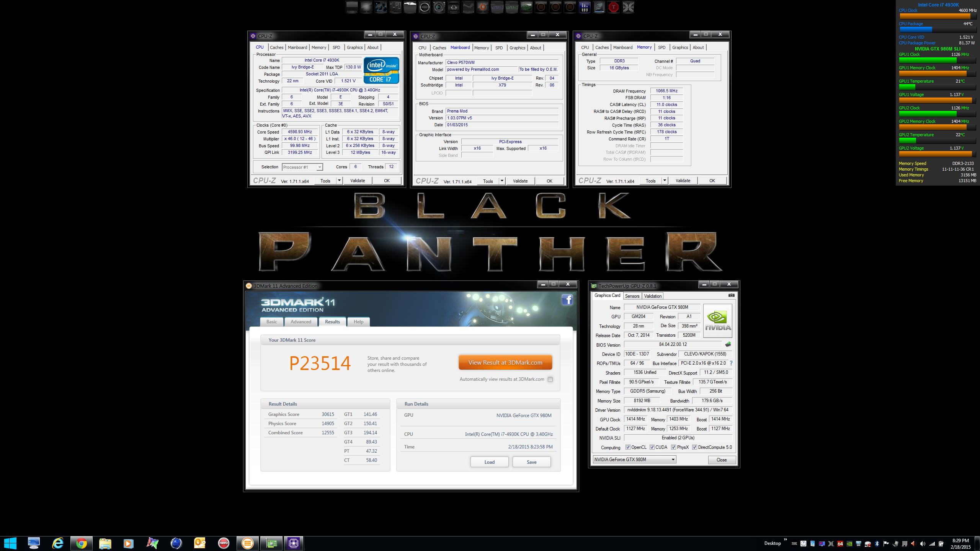
Task: Toggle the CUDA checkbox in GPU-Z
Action: coord(652,447)
